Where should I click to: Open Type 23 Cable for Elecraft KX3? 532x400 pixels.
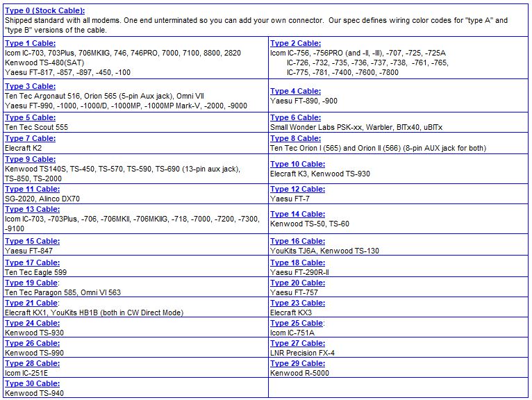click(298, 303)
